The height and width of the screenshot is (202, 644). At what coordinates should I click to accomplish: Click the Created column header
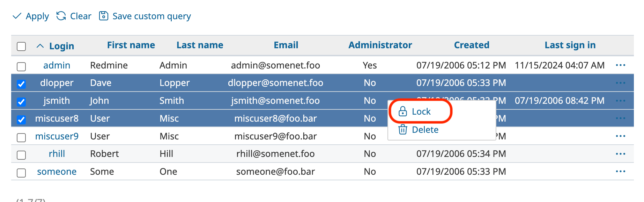click(471, 45)
